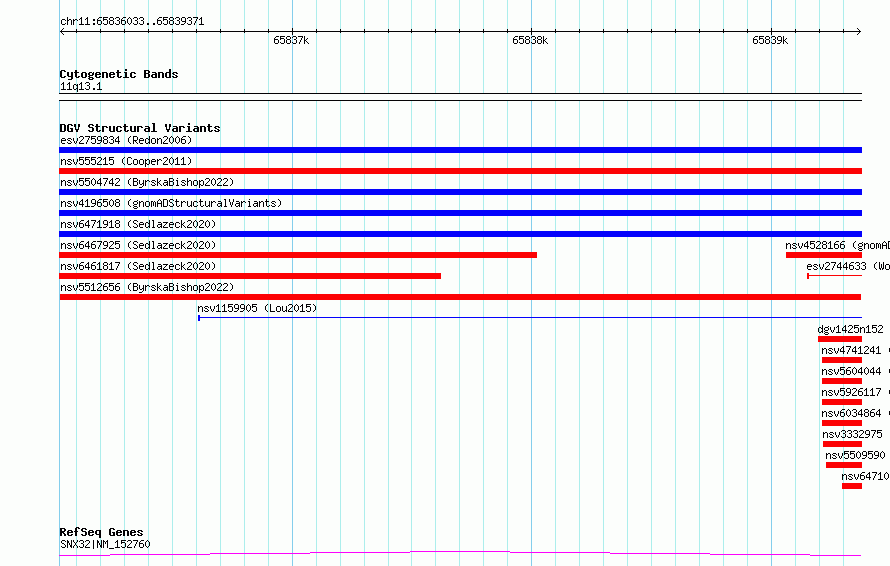Image resolution: width=890 pixels, height=566 pixels.
Task: Open the nsv5604044 variant label
Action: point(851,371)
